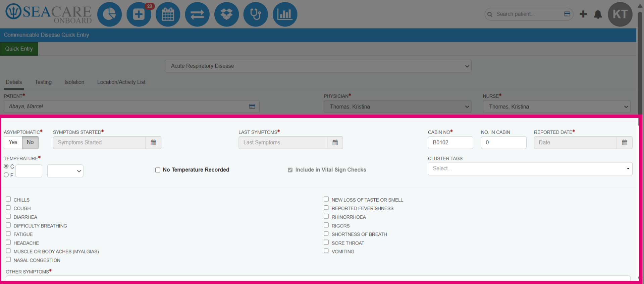Check the RIGORS symptom
Image resolution: width=644 pixels, height=284 pixels.
(x=326, y=225)
